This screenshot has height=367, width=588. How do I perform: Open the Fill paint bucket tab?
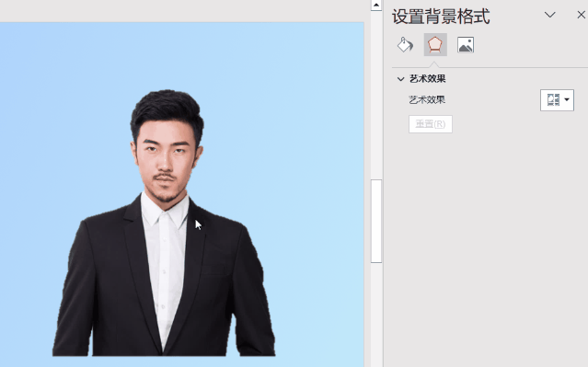(405, 44)
